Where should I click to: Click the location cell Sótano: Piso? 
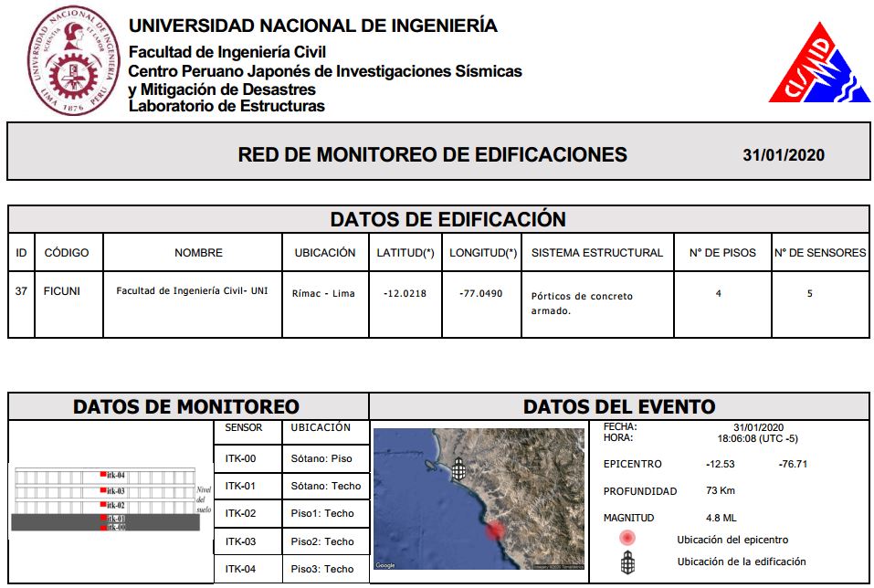(x=321, y=458)
